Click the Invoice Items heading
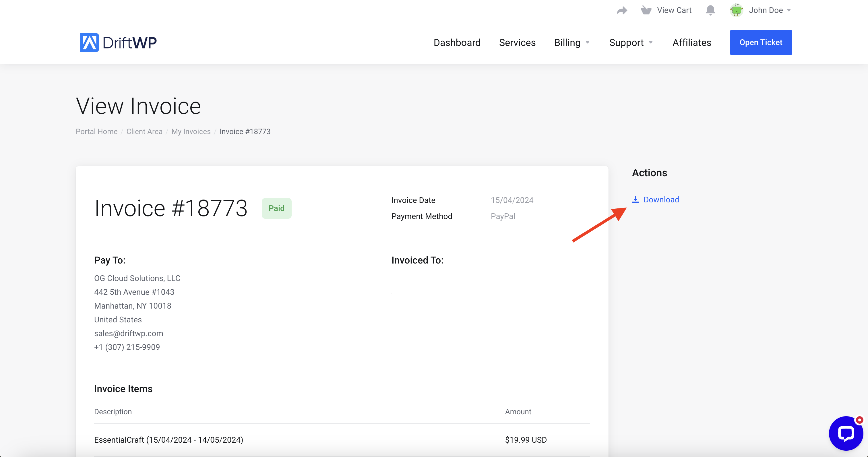The image size is (868, 457). tap(123, 389)
